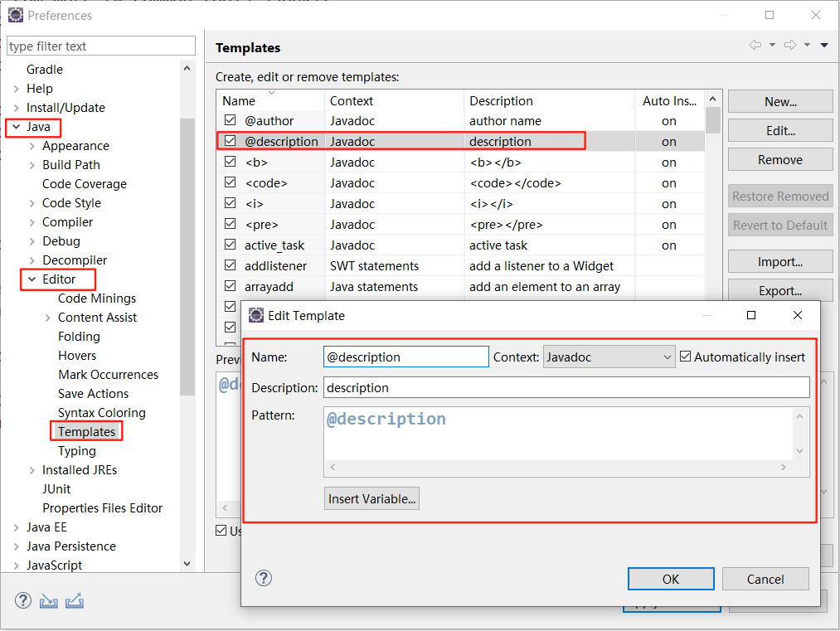The height and width of the screenshot is (631, 840).
Task: Expand the Install/Update tree node
Action: click(x=16, y=108)
